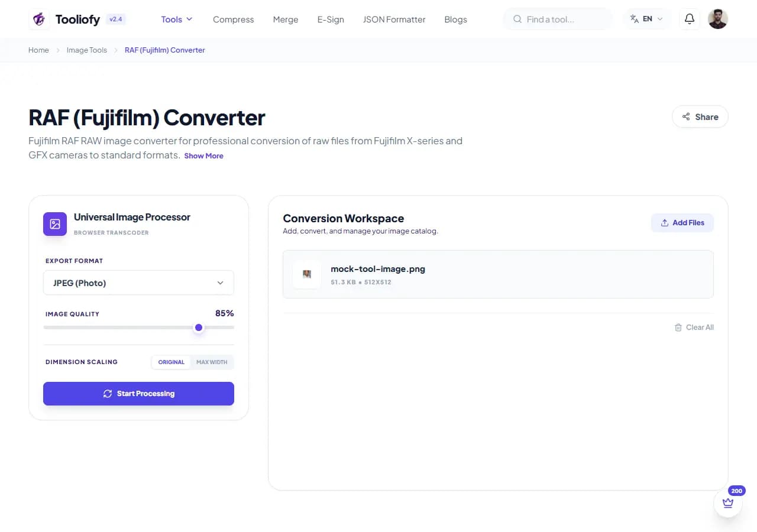Click the upload icon in Add Files

[x=665, y=223]
